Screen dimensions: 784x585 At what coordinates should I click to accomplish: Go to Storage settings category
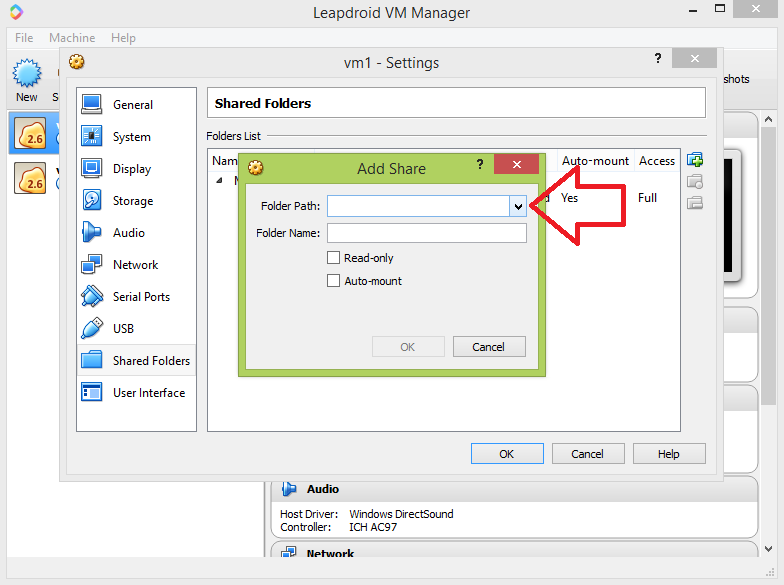(x=136, y=200)
